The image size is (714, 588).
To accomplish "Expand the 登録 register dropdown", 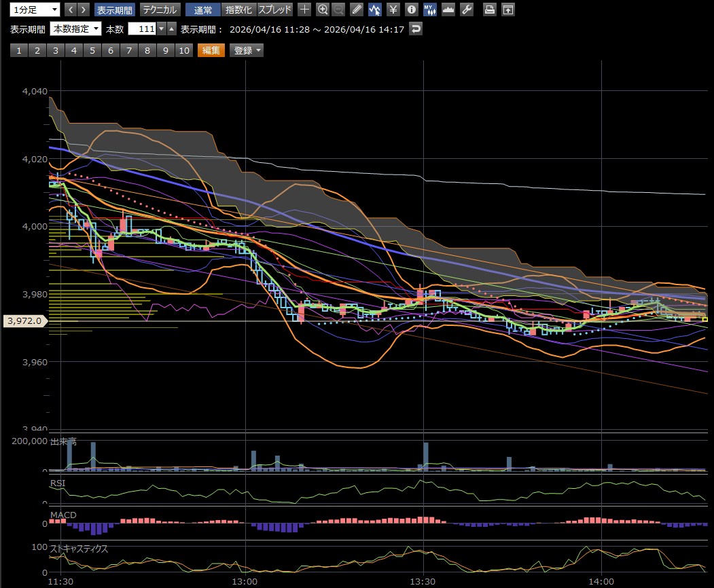I will pos(247,50).
